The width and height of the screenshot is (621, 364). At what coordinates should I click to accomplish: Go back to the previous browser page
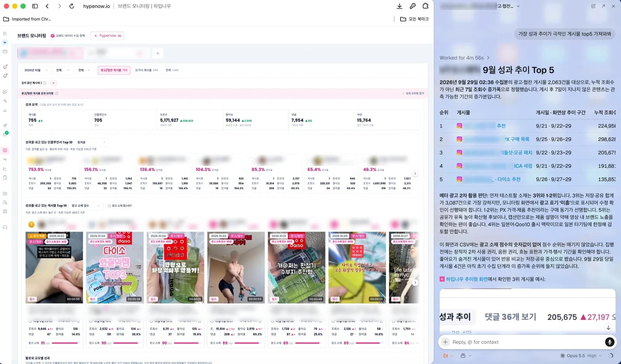coord(47,6)
